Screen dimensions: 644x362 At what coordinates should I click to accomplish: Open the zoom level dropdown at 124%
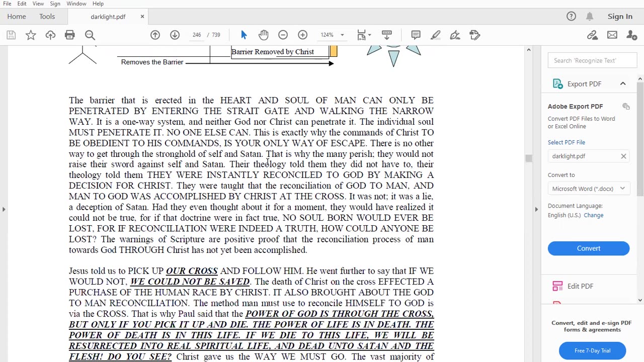coord(342,35)
